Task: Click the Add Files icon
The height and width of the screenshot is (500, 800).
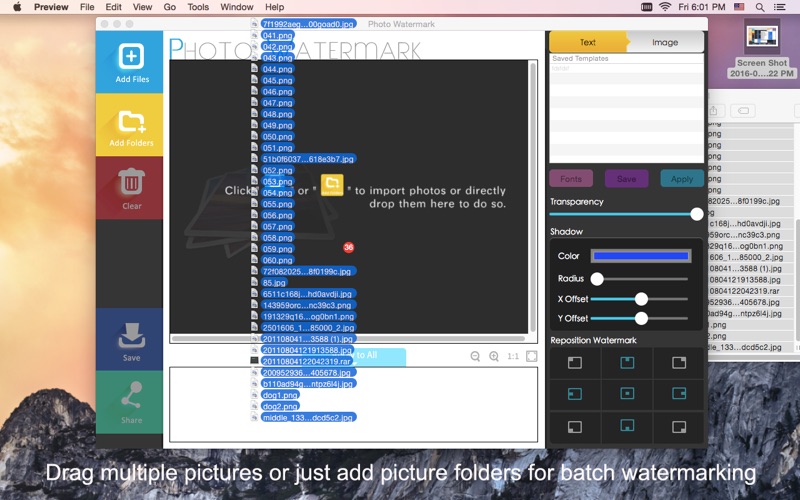Action: tap(131, 56)
